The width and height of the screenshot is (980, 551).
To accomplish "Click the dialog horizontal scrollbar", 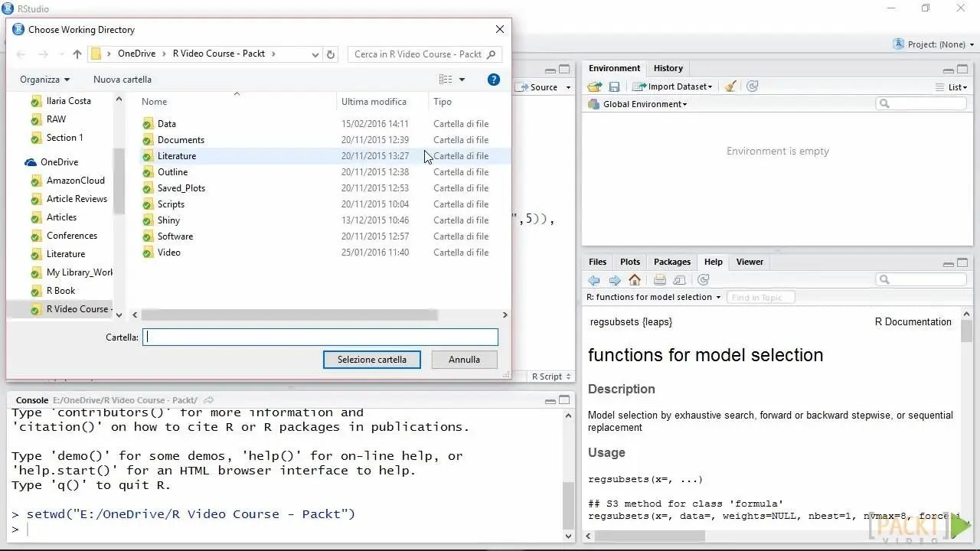I will 289,315.
